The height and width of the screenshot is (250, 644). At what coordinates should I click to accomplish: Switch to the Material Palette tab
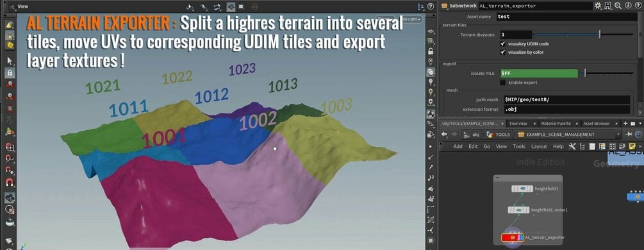(556, 123)
